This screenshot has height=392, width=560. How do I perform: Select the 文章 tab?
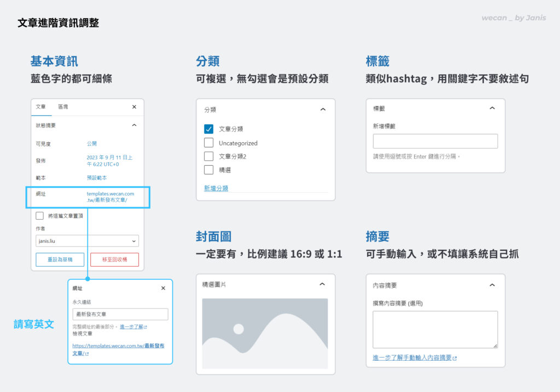[x=41, y=107]
